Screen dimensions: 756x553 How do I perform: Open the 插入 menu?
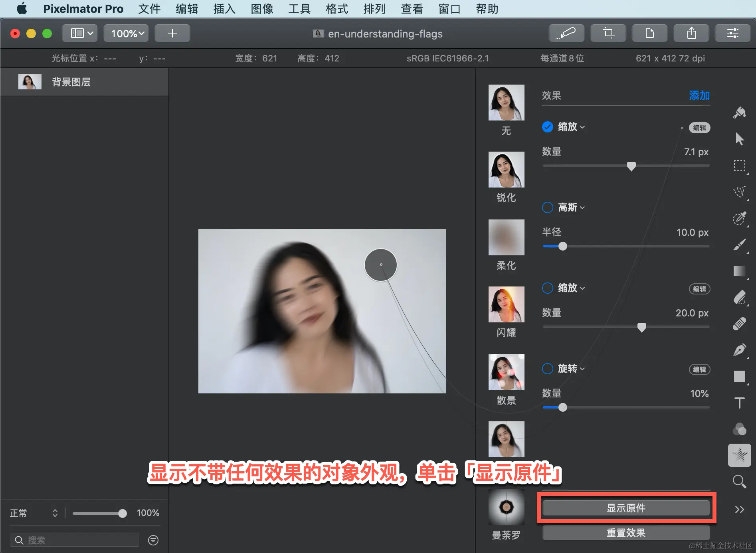pyautogui.click(x=224, y=8)
